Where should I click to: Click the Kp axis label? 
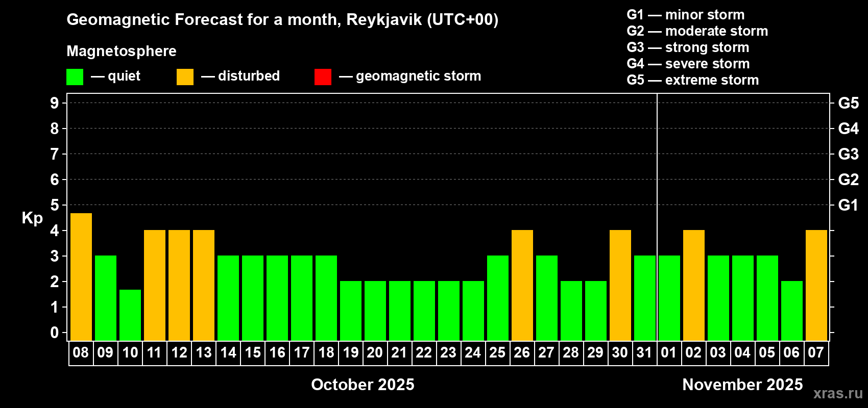point(32,218)
